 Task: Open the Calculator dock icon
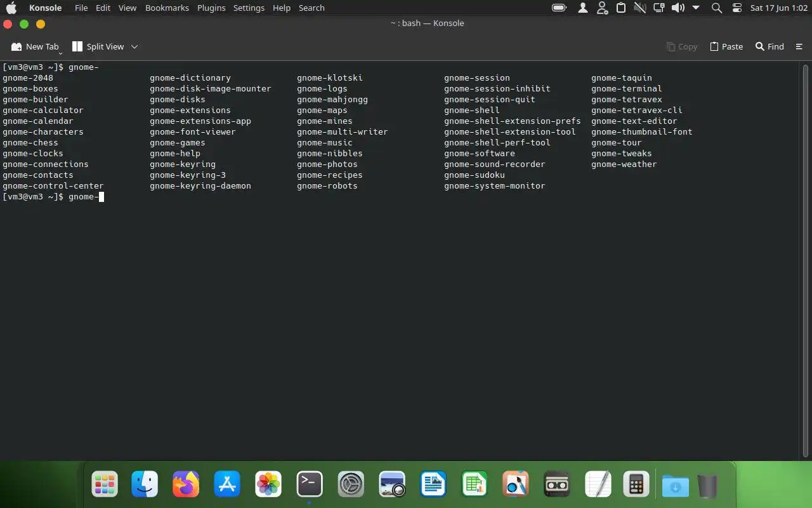coord(636,485)
